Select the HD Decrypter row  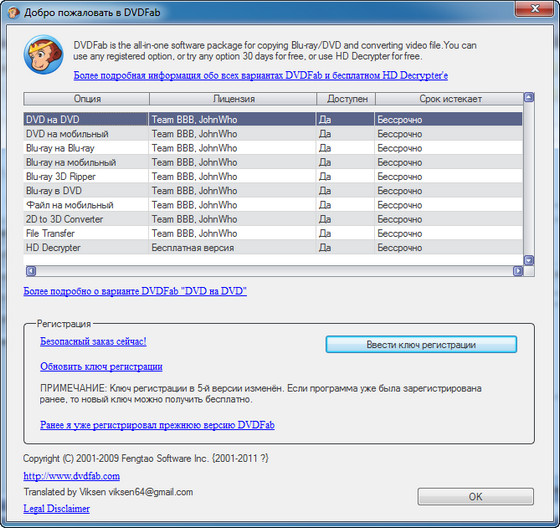[x=273, y=248]
